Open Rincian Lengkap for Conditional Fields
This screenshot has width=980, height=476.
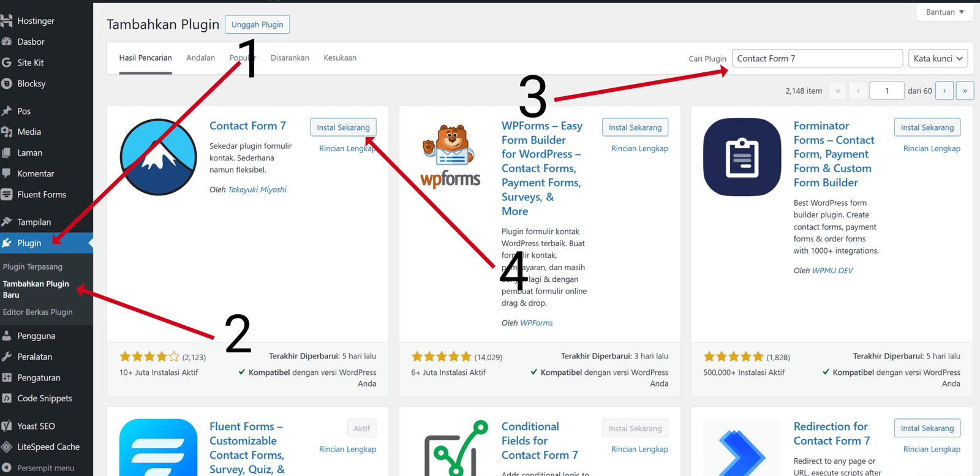(639, 449)
